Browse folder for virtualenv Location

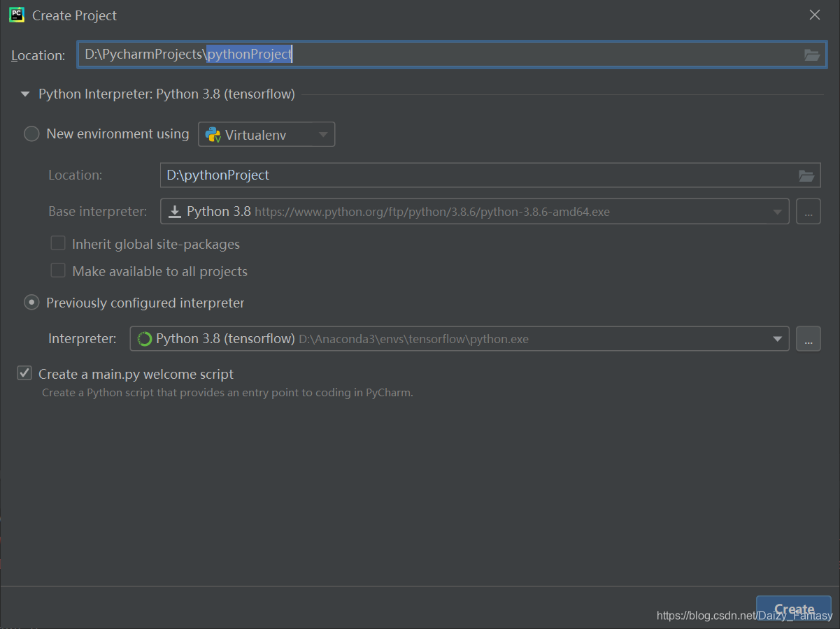(806, 175)
